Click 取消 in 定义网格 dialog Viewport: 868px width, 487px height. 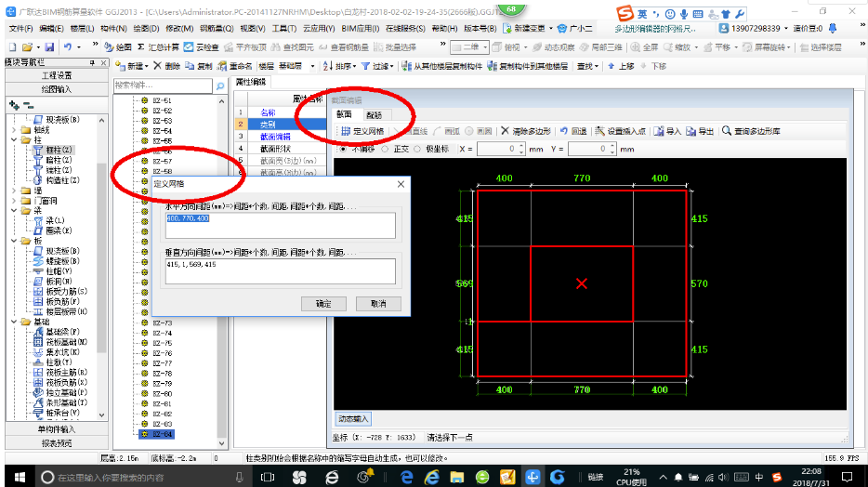[x=378, y=304]
